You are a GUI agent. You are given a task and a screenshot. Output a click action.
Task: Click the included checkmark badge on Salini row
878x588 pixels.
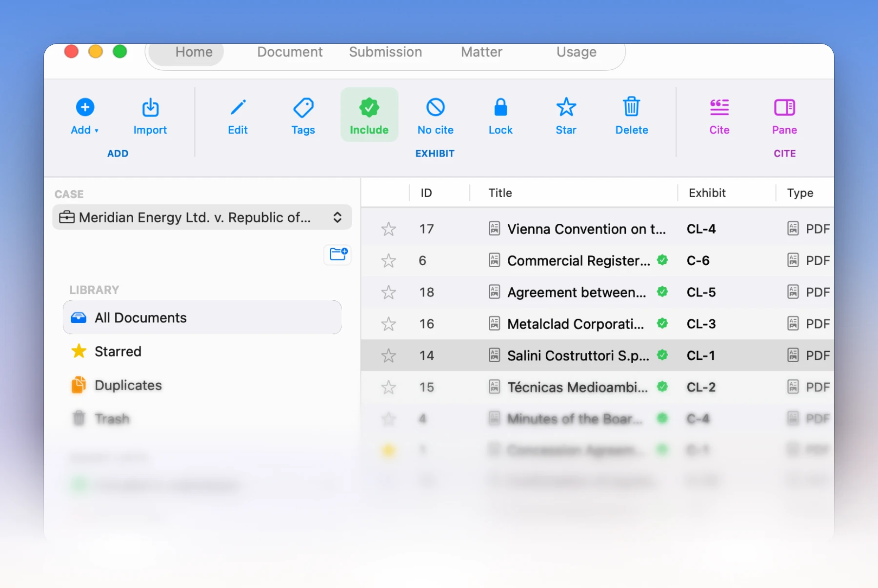(662, 355)
